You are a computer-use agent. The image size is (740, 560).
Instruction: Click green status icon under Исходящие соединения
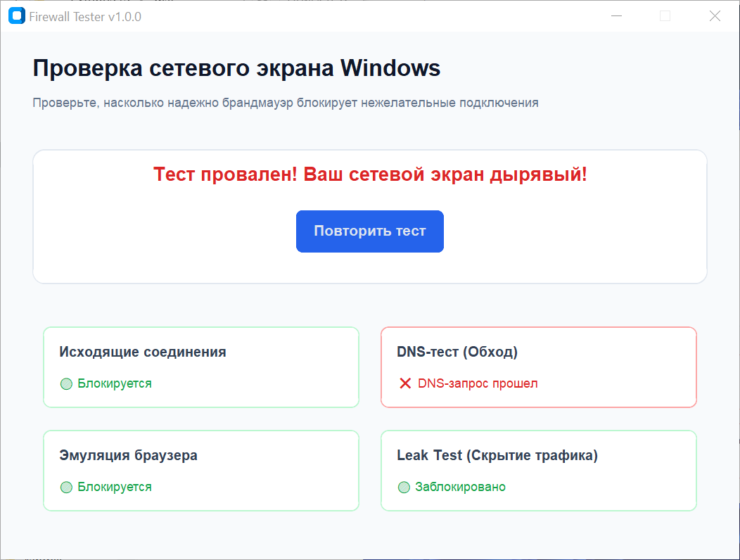click(x=66, y=384)
